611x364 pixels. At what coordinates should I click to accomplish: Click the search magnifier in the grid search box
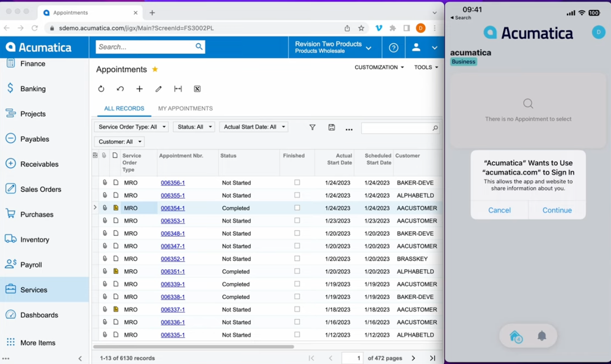(x=435, y=128)
